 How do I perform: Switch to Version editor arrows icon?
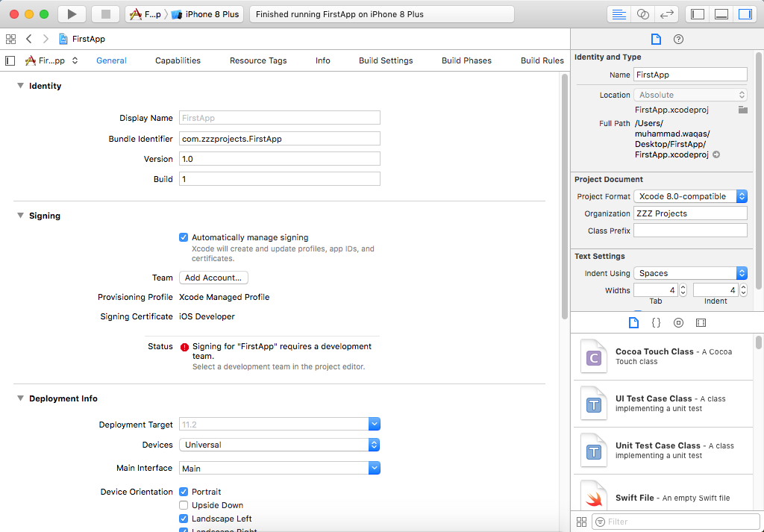(666, 14)
